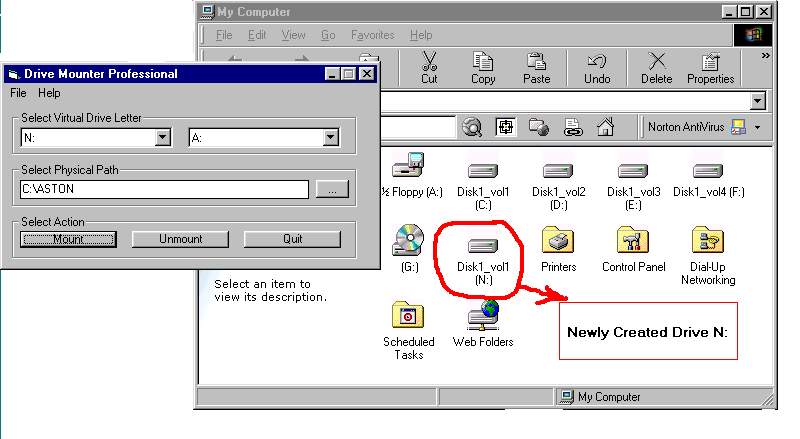Open the Help menu in My Computer

pos(421,35)
